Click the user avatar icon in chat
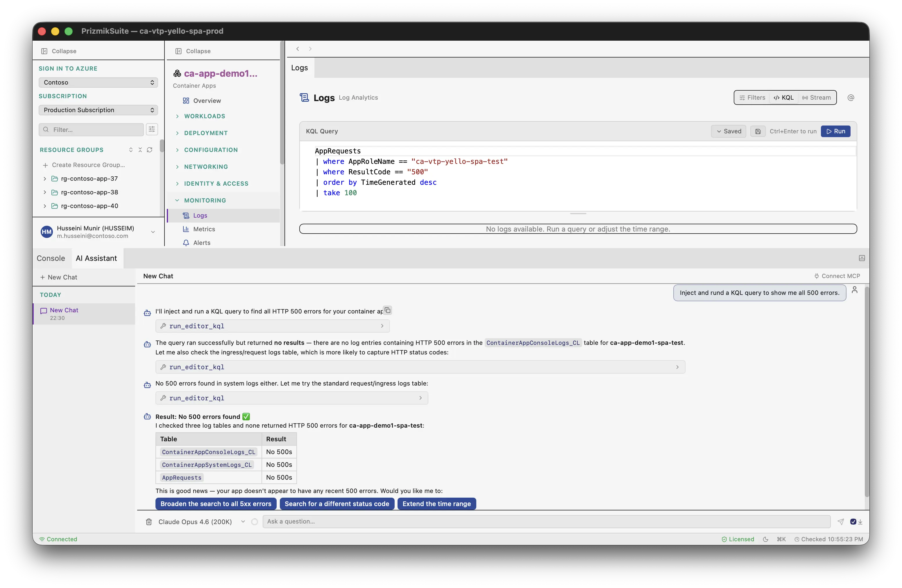 pos(855,290)
